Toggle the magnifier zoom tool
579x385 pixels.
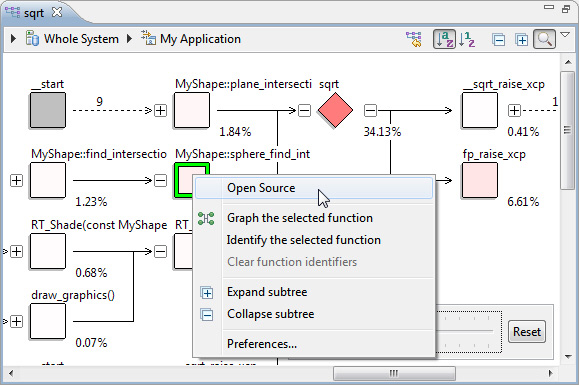pos(544,39)
